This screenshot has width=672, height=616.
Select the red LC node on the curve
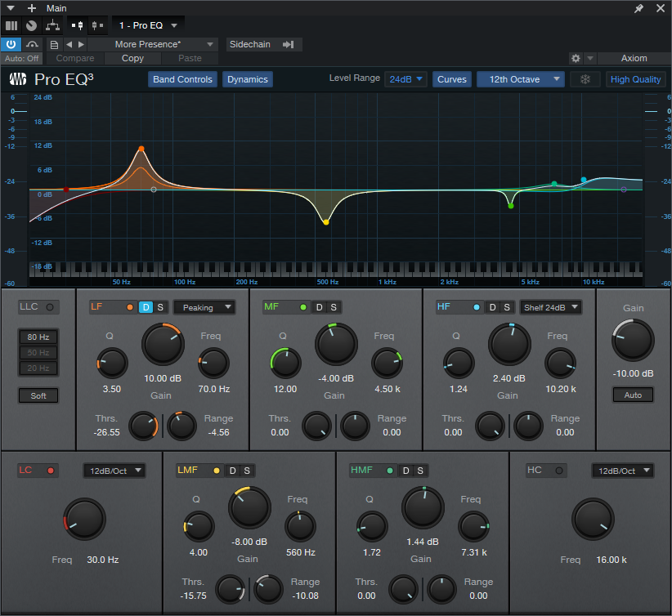(66, 190)
